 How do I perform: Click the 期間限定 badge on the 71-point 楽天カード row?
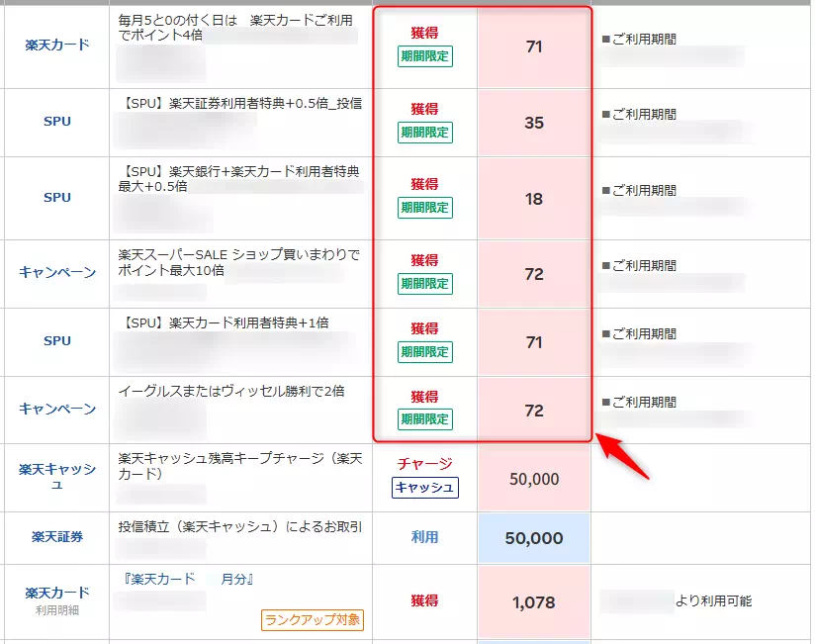pos(424,58)
